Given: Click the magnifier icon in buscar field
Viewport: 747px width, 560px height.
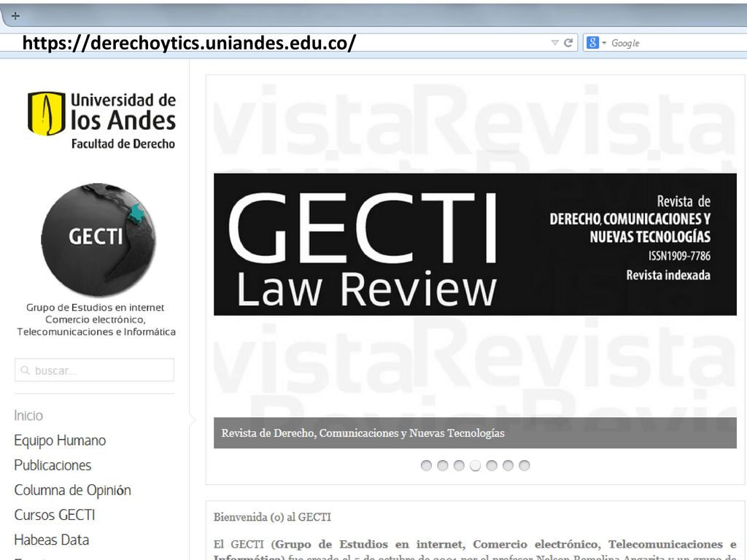Looking at the screenshot, I should (x=26, y=370).
